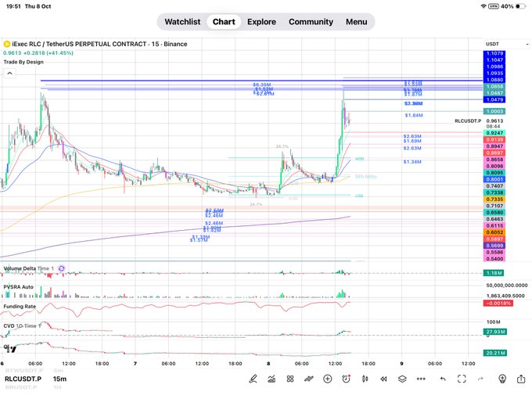532x399 pixels.
Task: Tap the current price 0.9613 label
Action: point(494,120)
